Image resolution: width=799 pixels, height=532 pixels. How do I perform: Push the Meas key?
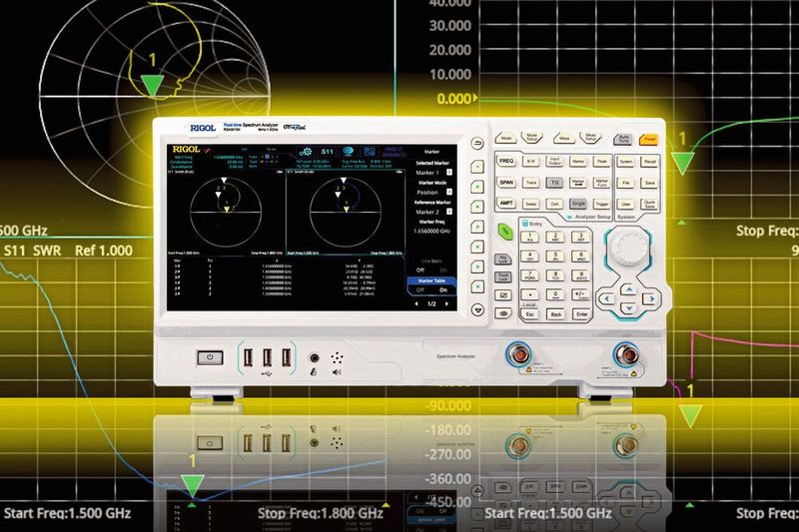564,138
